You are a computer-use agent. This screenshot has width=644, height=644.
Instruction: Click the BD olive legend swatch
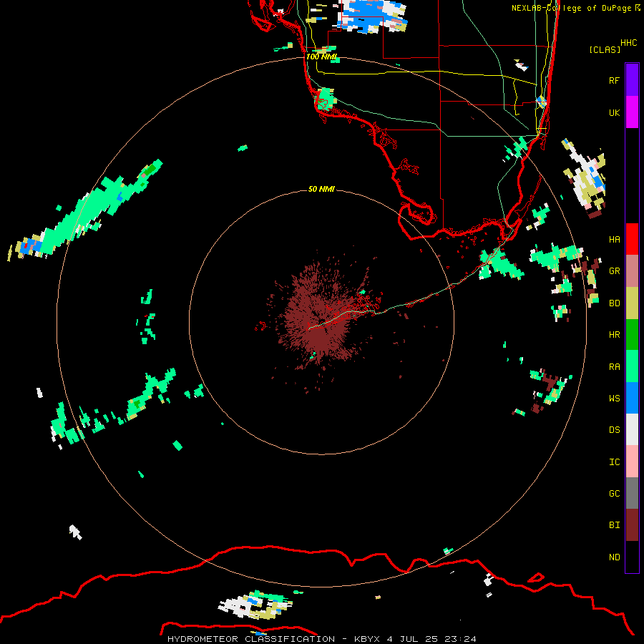(x=632, y=303)
